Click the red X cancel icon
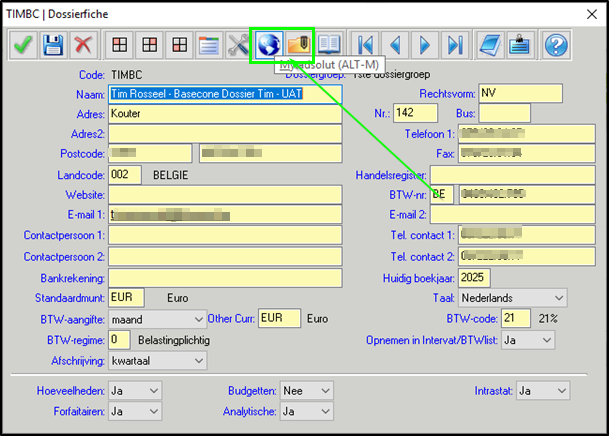The height and width of the screenshot is (436, 609). (x=84, y=45)
